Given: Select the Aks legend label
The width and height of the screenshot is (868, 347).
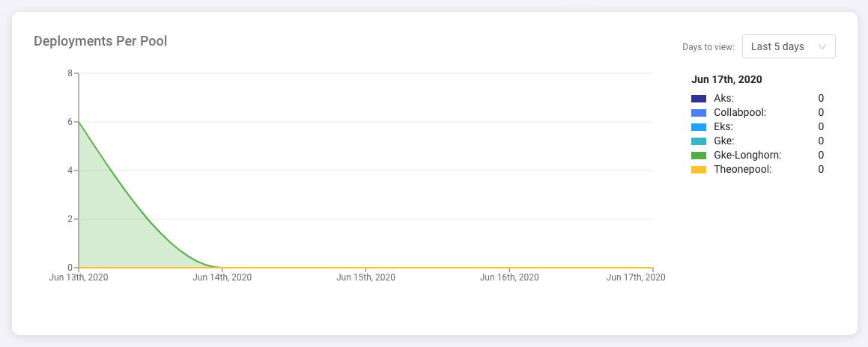Looking at the screenshot, I should click(723, 98).
